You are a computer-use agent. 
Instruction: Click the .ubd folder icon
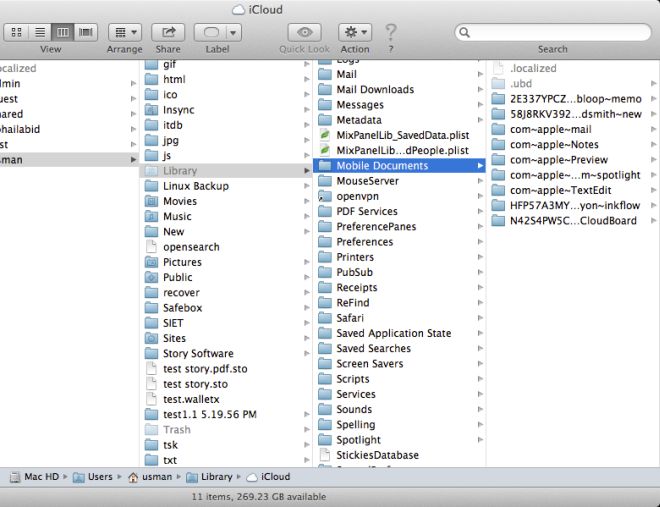[x=498, y=83]
